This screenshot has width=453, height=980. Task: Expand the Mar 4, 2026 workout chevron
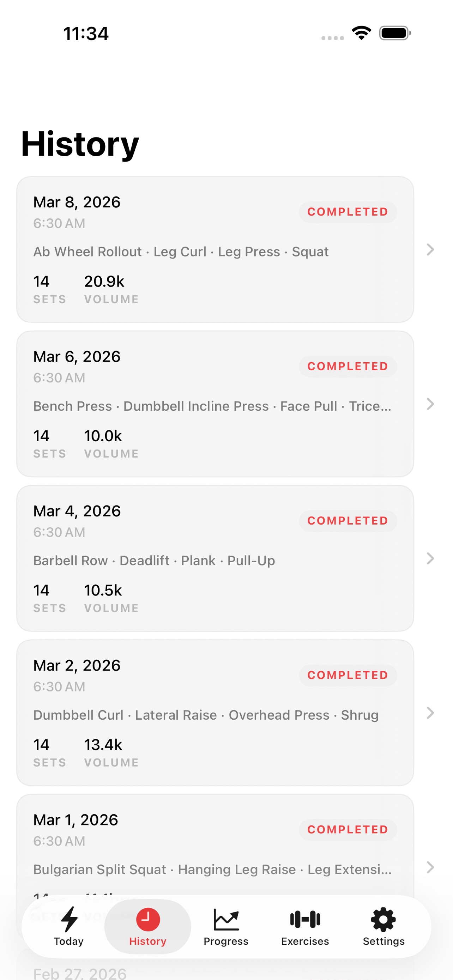(430, 558)
